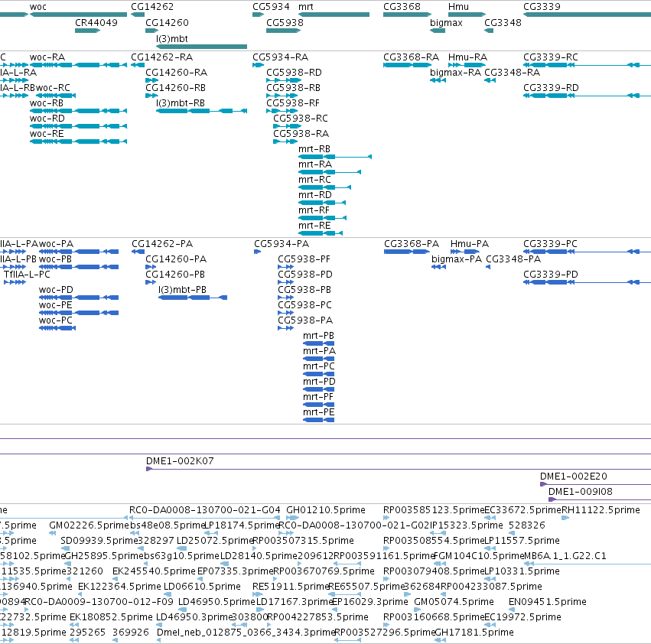Open transcript l(3)mbt-RB

pos(181,103)
